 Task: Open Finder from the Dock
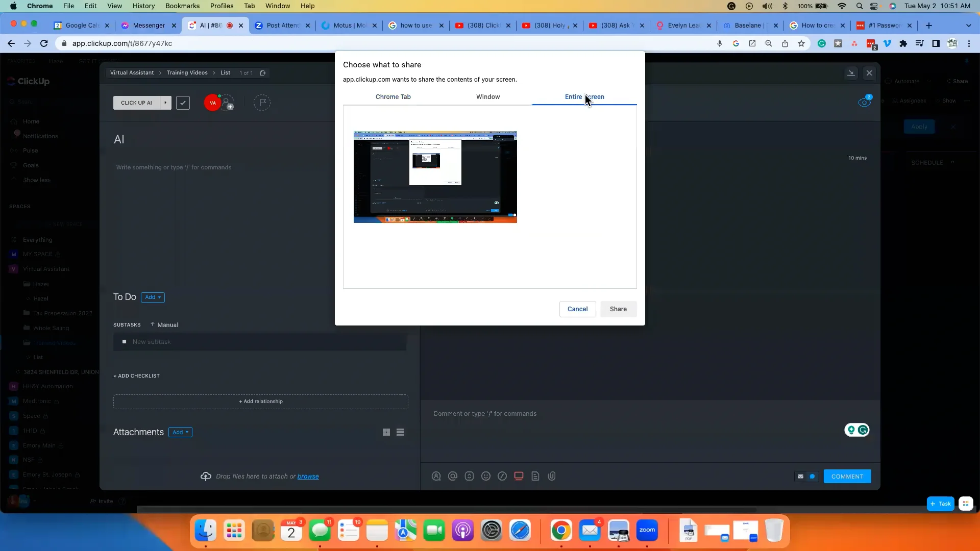click(x=206, y=531)
